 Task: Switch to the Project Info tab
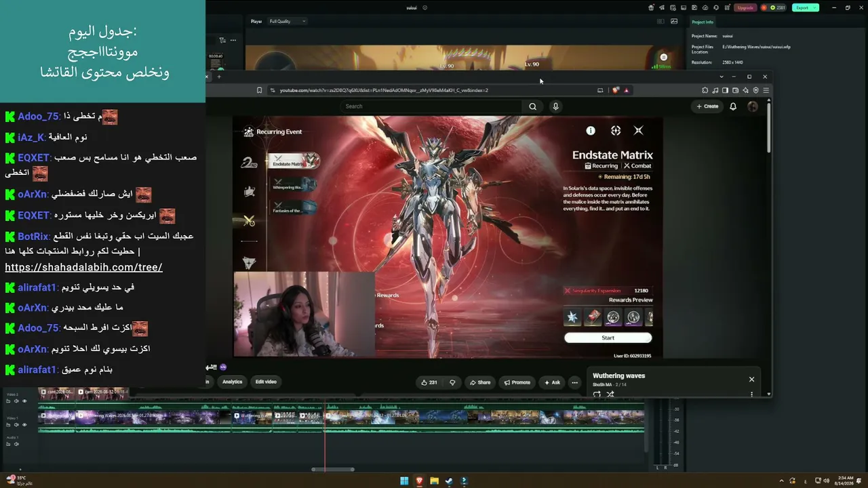[703, 22]
